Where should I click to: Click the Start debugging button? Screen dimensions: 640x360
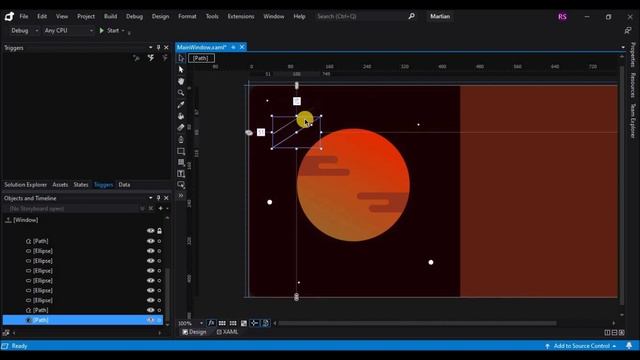pyautogui.click(x=109, y=31)
